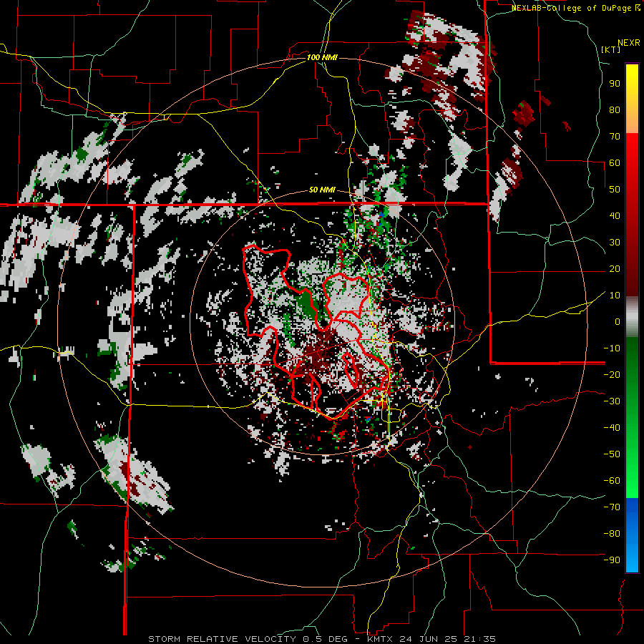
Task: Click the STORM RELATIVE VELOCITY caption text
Action: click(222, 639)
